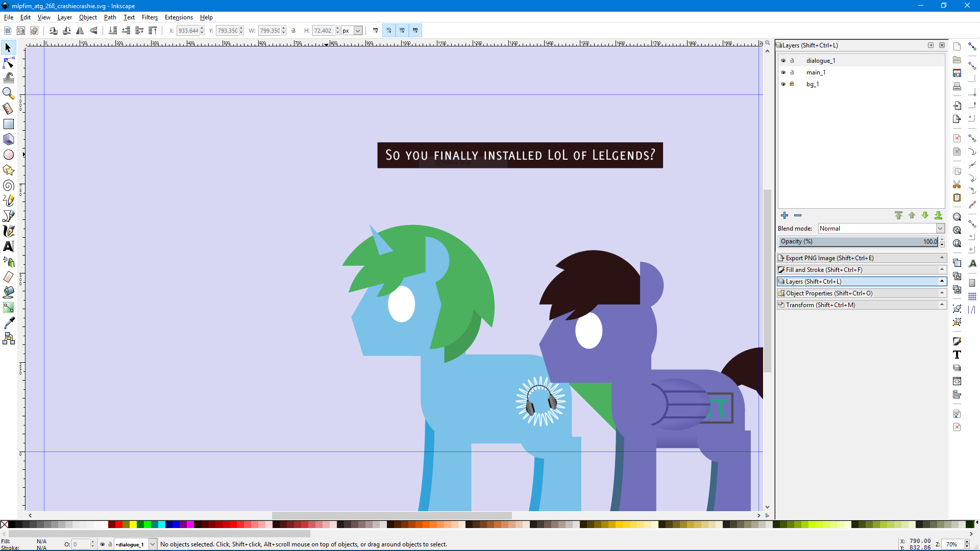
Task: Select the Calligraphy tool
Action: [x=9, y=231]
